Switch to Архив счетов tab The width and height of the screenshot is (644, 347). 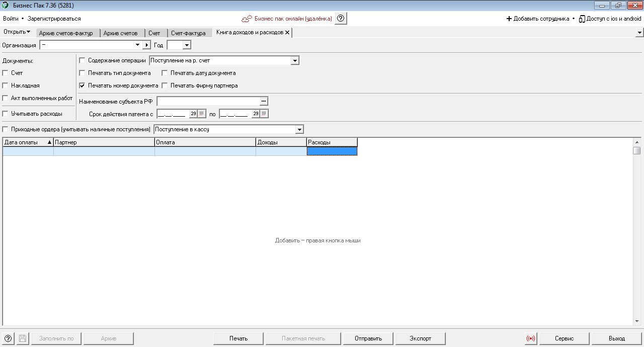coord(120,33)
